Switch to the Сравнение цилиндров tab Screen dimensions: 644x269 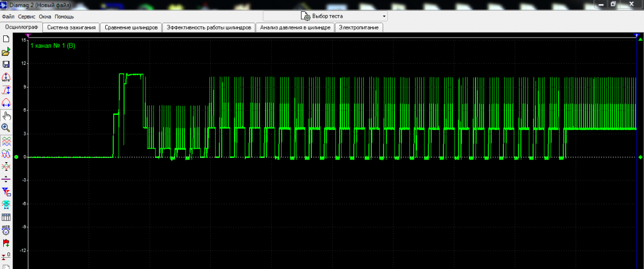pyautogui.click(x=131, y=27)
